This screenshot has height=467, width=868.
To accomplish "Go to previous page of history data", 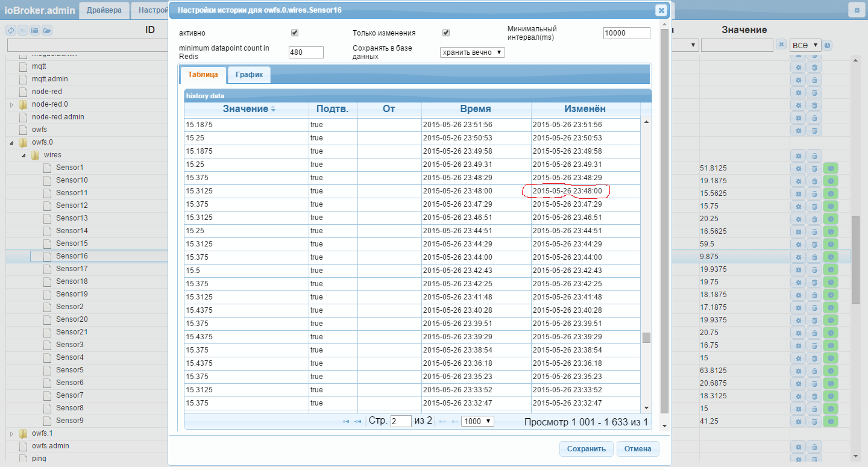I will [357, 421].
